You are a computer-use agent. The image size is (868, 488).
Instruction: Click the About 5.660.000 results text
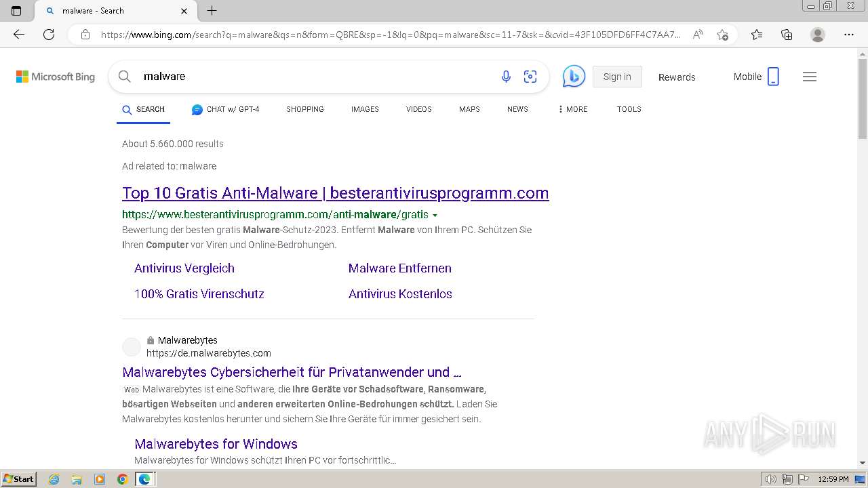173,144
